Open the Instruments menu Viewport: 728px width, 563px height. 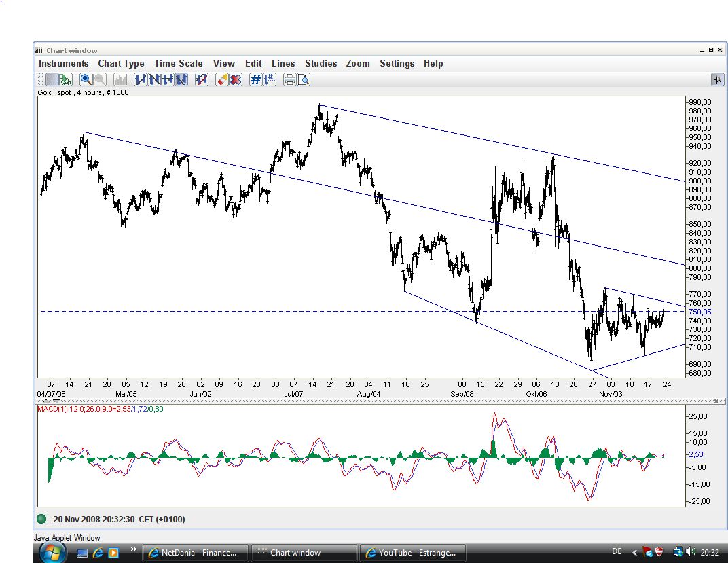click(64, 64)
